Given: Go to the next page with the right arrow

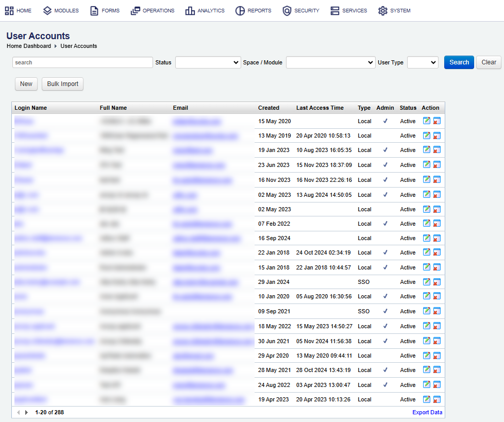Looking at the screenshot, I should 26,412.
